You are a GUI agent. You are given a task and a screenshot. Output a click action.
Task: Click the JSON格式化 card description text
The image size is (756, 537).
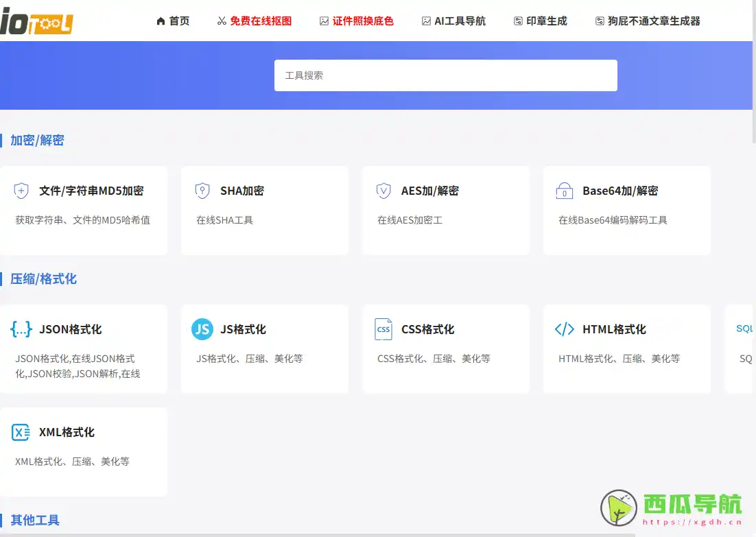tap(78, 366)
